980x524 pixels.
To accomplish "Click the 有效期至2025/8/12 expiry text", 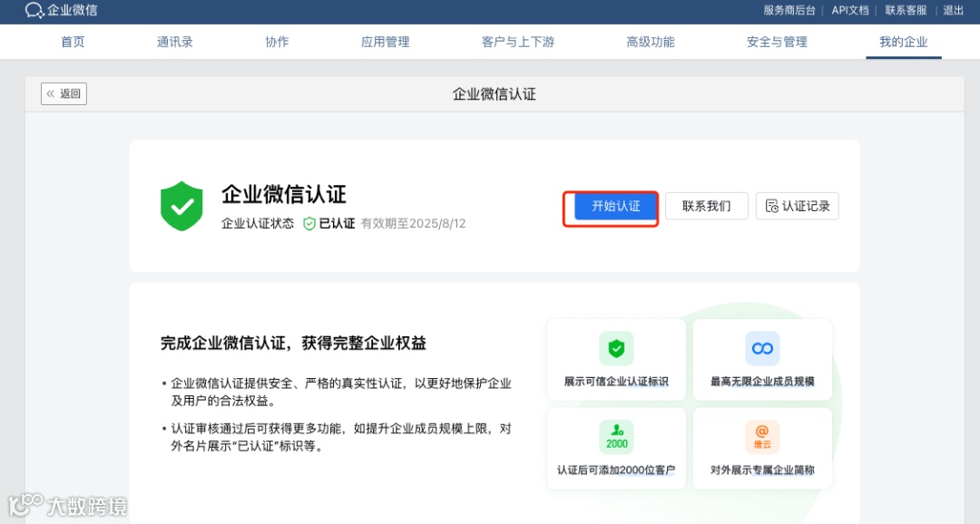I will [x=413, y=224].
